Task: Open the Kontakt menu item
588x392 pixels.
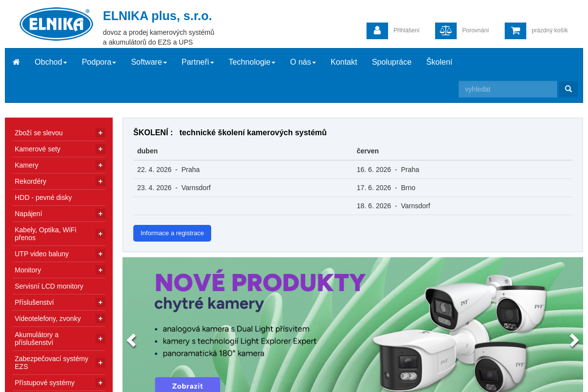Action: point(343,62)
